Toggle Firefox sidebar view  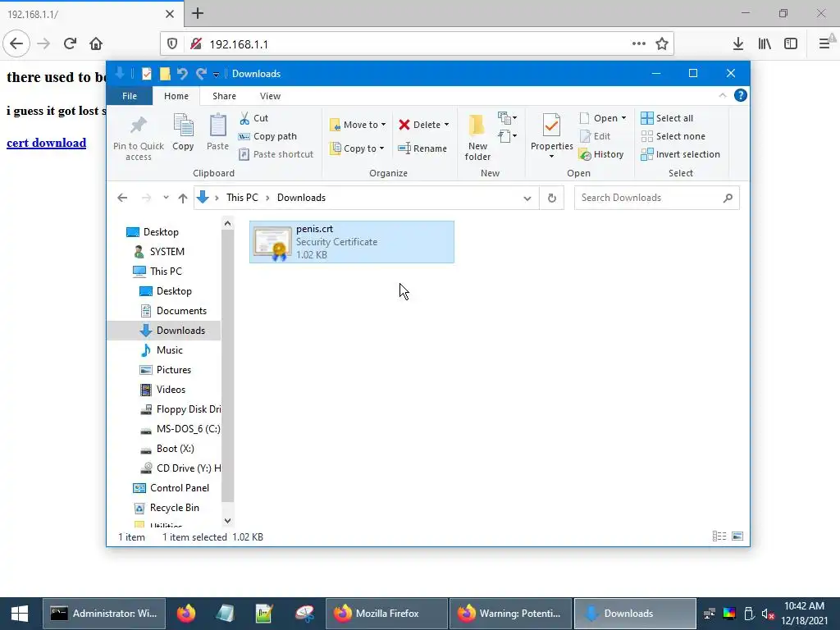791,44
